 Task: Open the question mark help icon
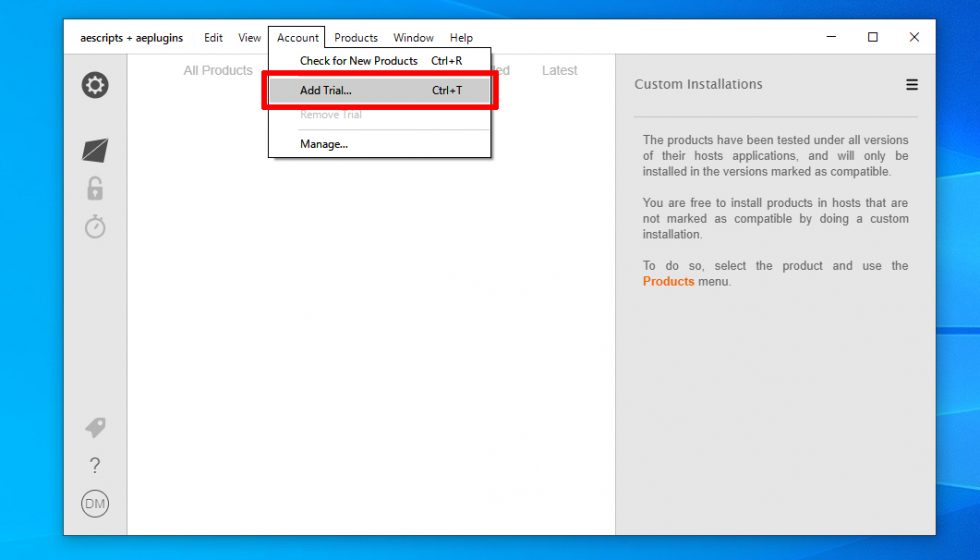click(x=95, y=466)
